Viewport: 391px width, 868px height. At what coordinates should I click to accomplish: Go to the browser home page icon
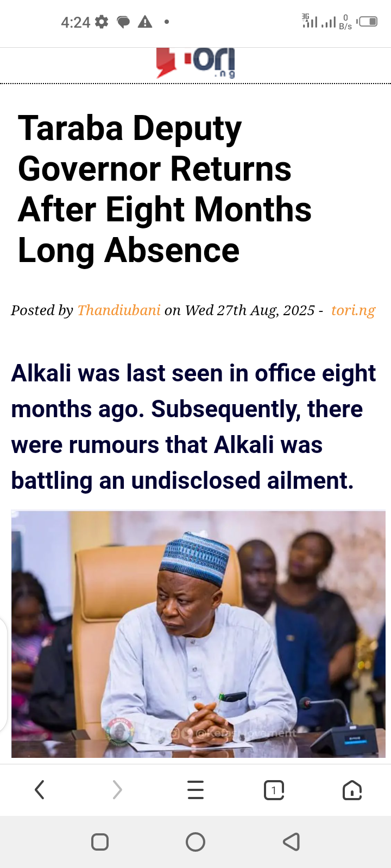(352, 790)
